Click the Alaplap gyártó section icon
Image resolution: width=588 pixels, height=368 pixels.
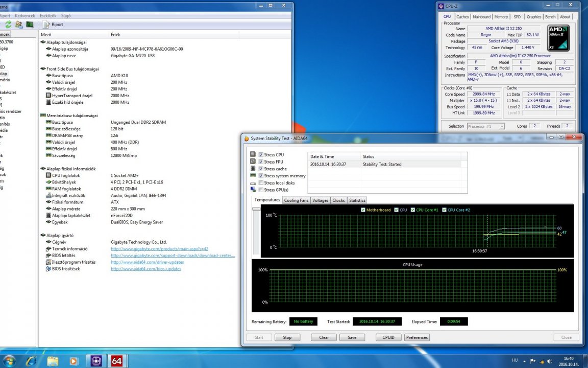[x=43, y=235]
